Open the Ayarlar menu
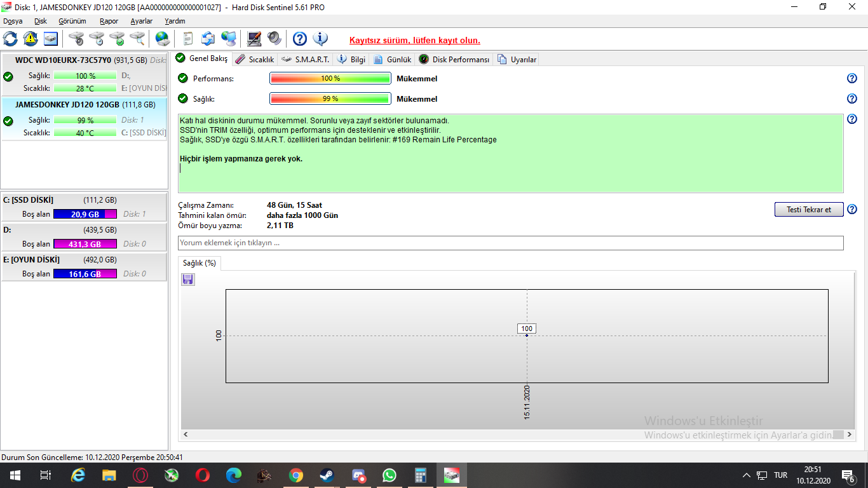The width and height of the screenshot is (868, 488). coord(142,21)
